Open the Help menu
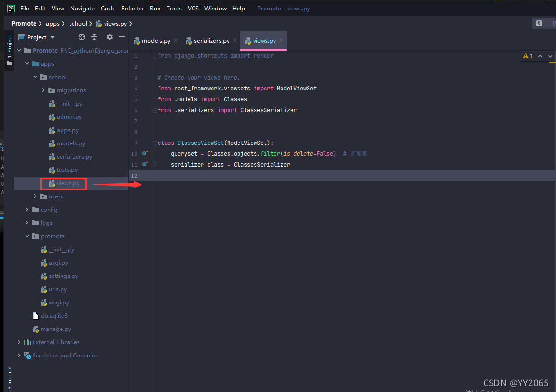This screenshot has width=556, height=392. tap(238, 8)
